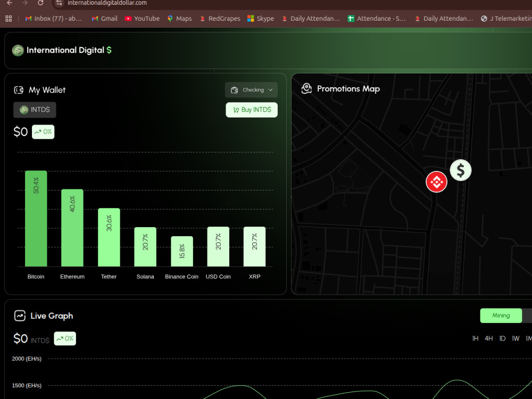Click the Ethereum 40.6% bar
Image resolution: width=532 pixels, height=399 pixels.
click(72, 228)
